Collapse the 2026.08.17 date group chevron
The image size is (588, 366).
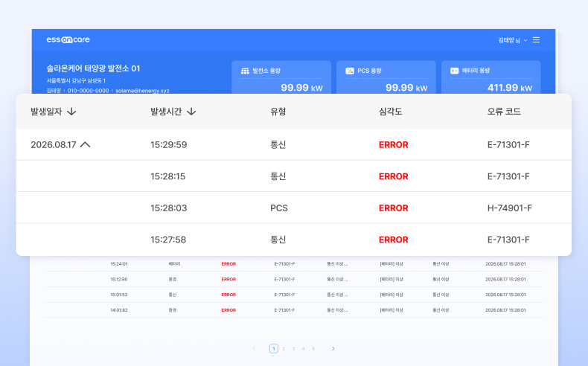click(x=86, y=144)
